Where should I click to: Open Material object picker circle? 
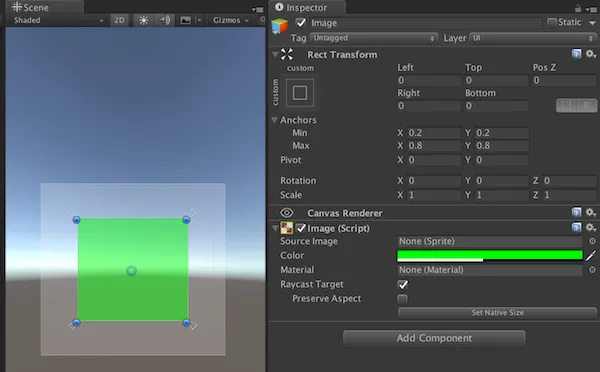[592, 270]
